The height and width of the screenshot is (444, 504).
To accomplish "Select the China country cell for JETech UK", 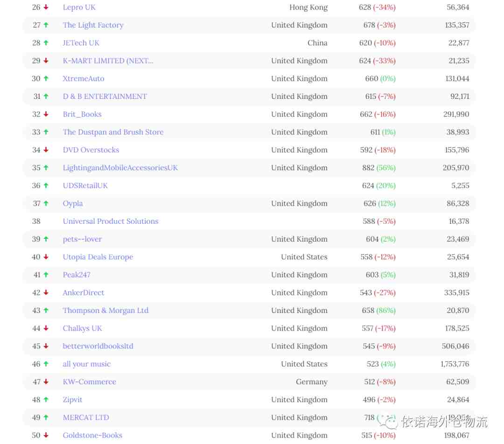I will point(317,43).
